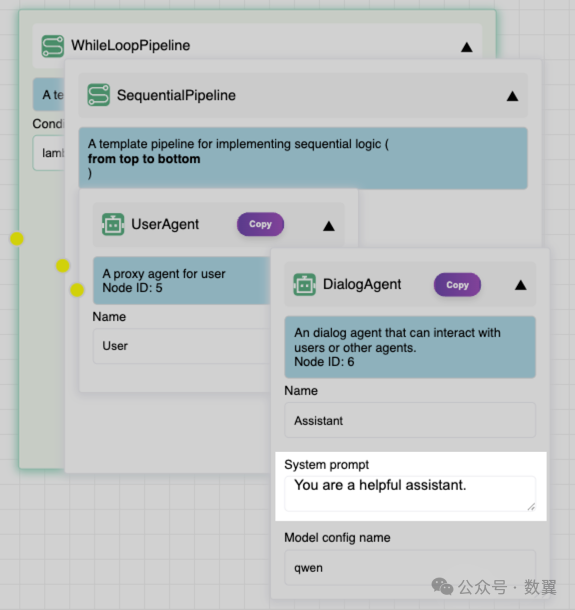Click the WhileLoop condition lambda field
Viewport: 575px width, 610px height.
(x=49, y=153)
